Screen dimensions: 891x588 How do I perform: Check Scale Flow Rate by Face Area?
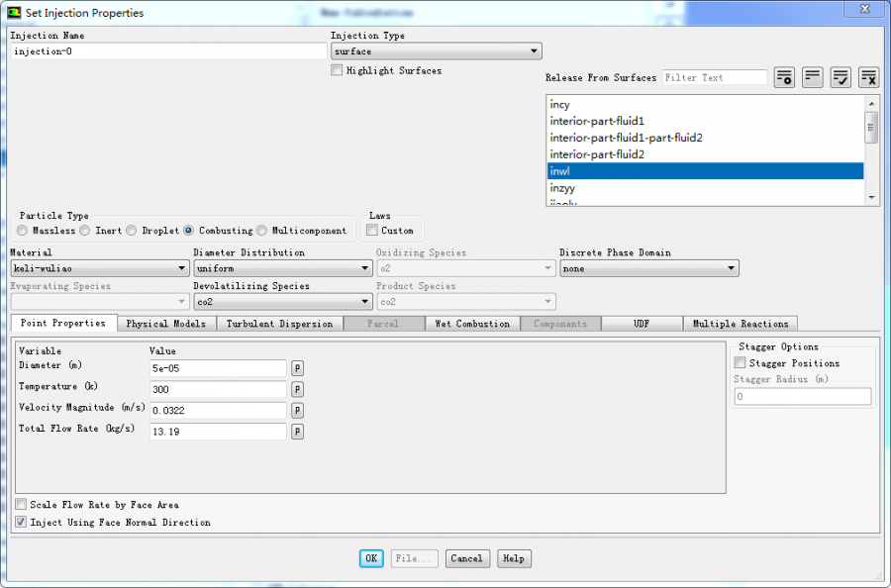click(21, 505)
